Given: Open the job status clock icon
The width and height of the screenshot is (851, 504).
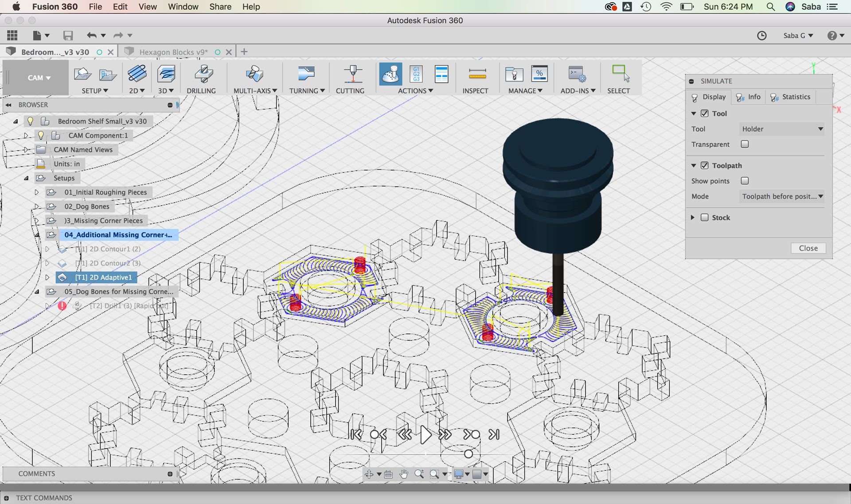Looking at the screenshot, I should 761,35.
